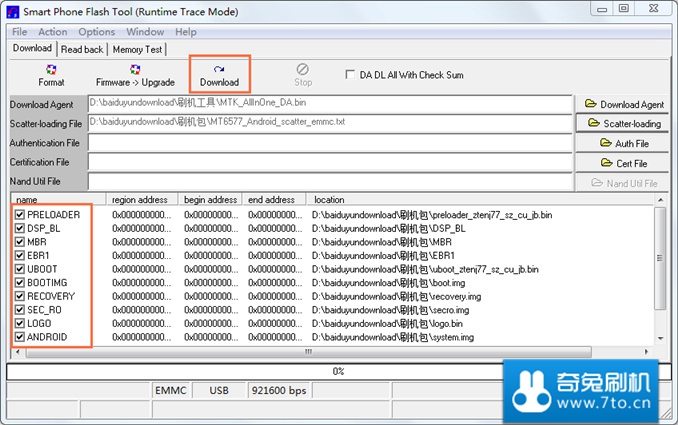Select the boot.img location cell
The height and width of the screenshot is (425, 678).
tap(388, 283)
